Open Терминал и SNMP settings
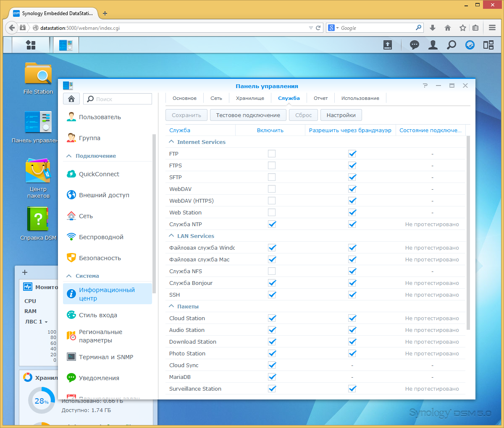Viewport: 504px width, 428px height. [108, 357]
